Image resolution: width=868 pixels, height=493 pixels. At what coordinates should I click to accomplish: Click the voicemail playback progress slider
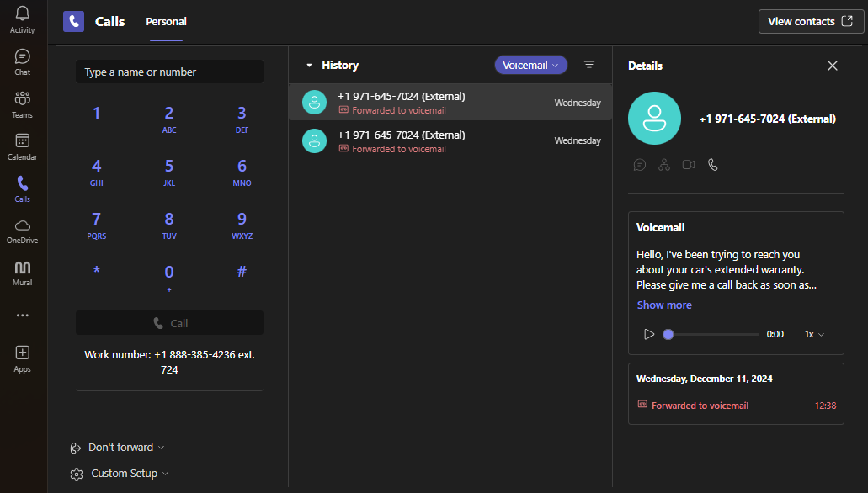point(711,334)
